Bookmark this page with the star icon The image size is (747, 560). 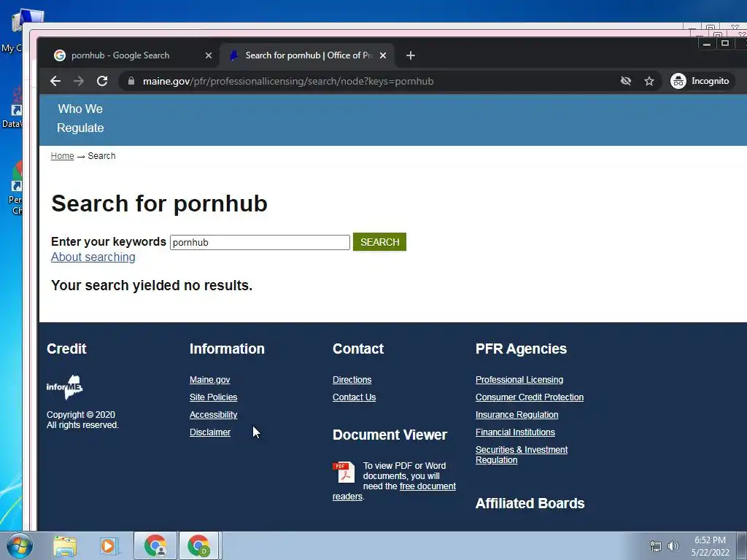[649, 82]
